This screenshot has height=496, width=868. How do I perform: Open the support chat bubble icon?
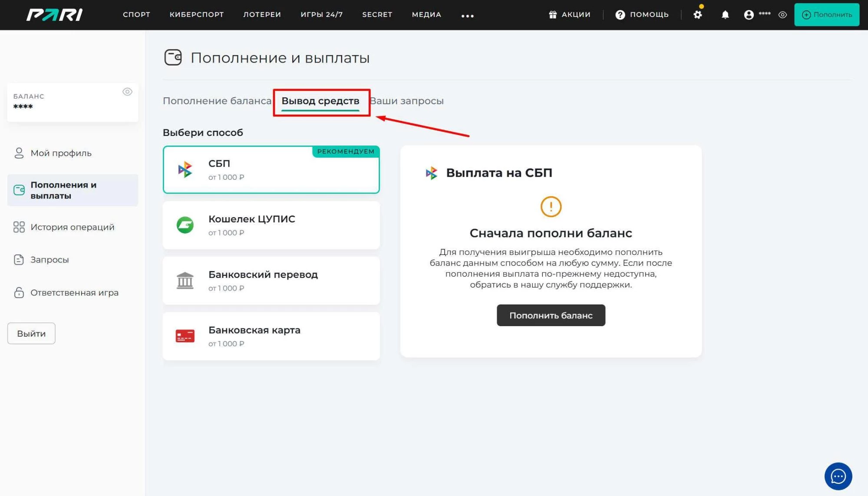pyautogui.click(x=838, y=476)
